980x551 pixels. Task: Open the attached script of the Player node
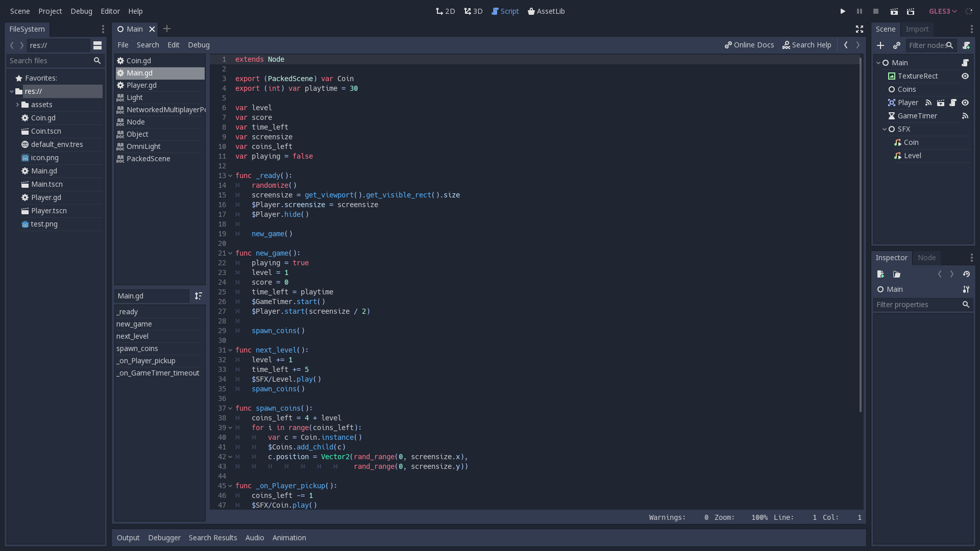(x=953, y=103)
